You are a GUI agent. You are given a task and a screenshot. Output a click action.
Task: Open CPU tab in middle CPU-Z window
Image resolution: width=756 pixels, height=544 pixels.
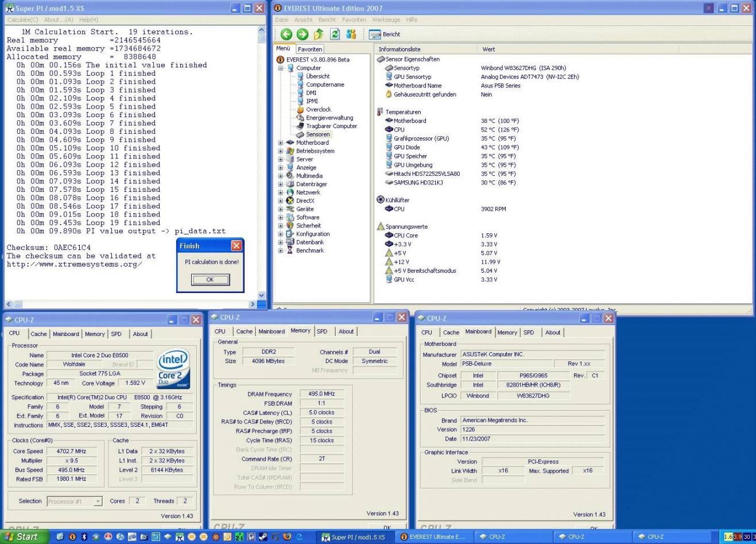pos(220,331)
